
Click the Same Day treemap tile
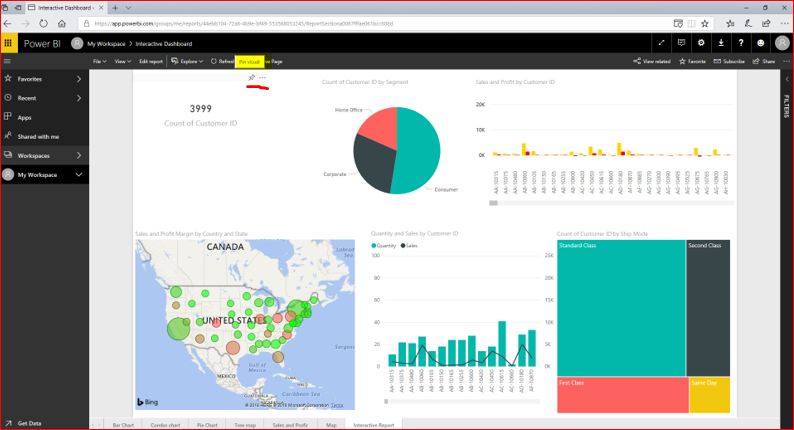pyautogui.click(x=710, y=395)
